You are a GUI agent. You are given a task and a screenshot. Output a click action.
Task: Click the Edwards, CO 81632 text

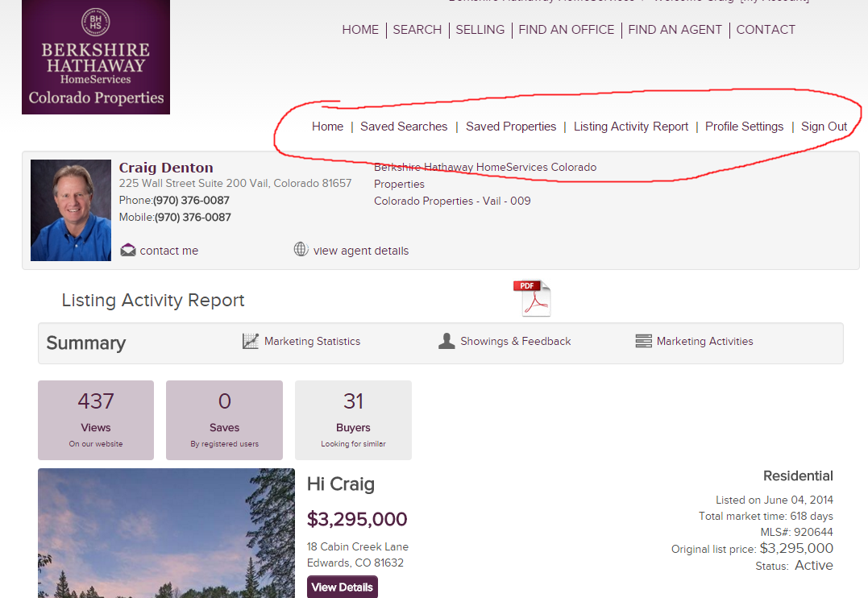(355, 563)
